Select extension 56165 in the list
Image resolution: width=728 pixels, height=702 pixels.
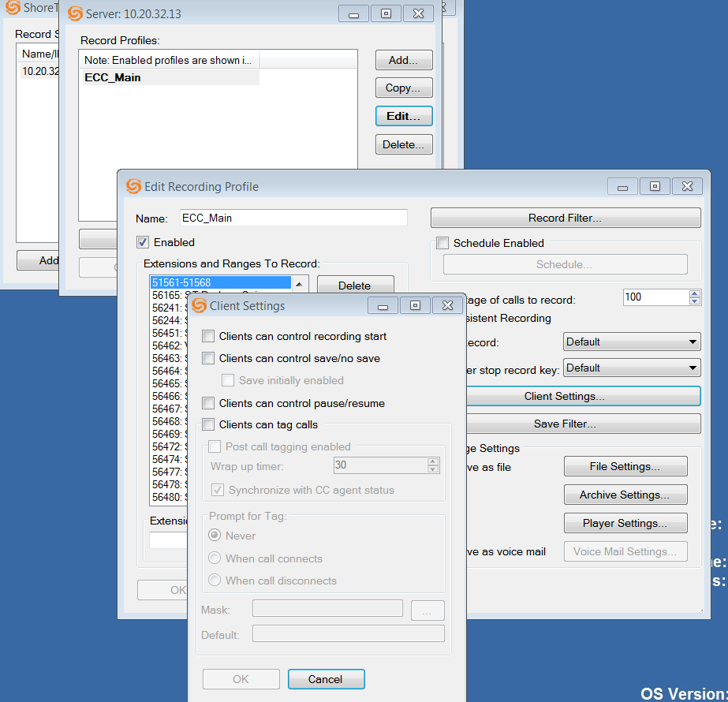pyautogui.click(x=170, y=295)
